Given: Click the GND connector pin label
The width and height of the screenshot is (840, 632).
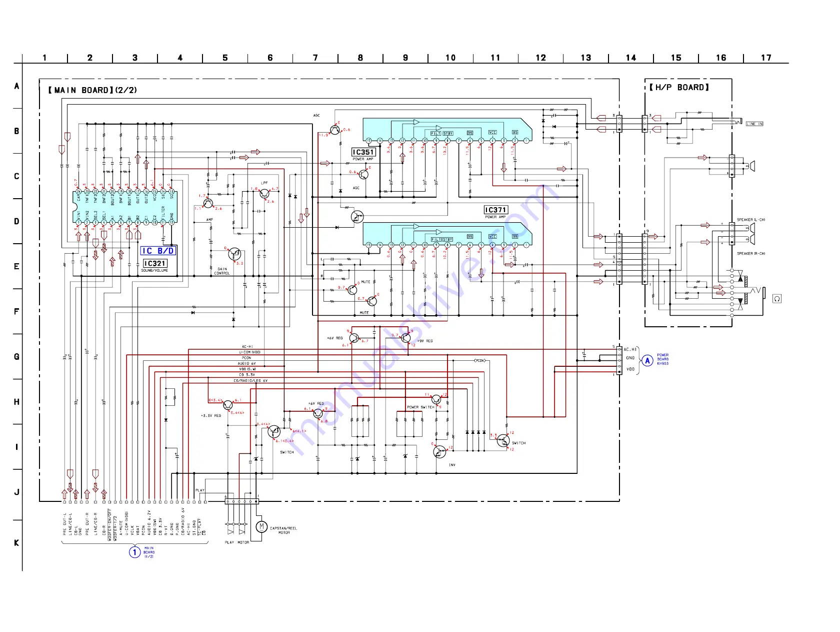Looking at the screenshot, I should [630, 358].
